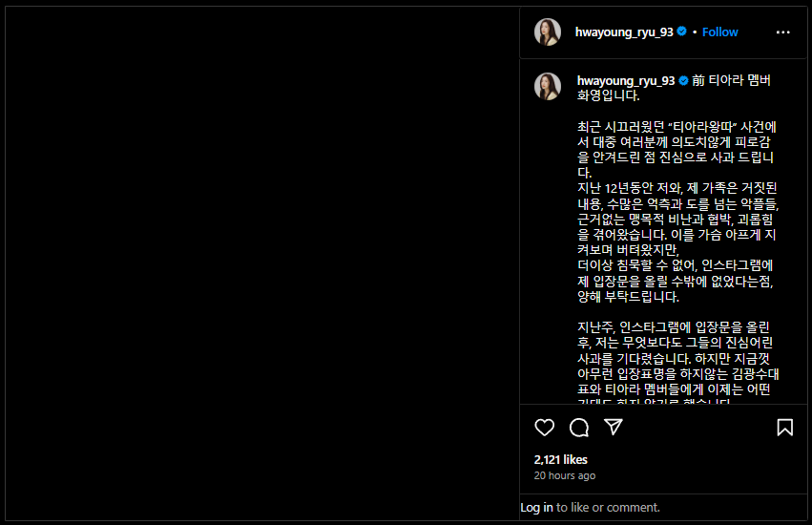
Task: Open the profile picture in the post header
Action: pyautogui.click(x=548, y=32)
